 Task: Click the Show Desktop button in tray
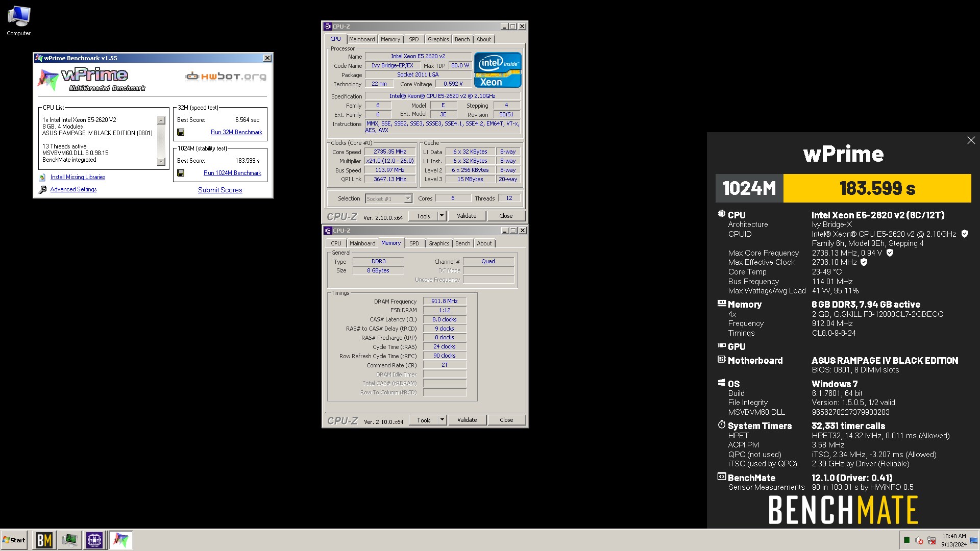[x=975, y=540]
